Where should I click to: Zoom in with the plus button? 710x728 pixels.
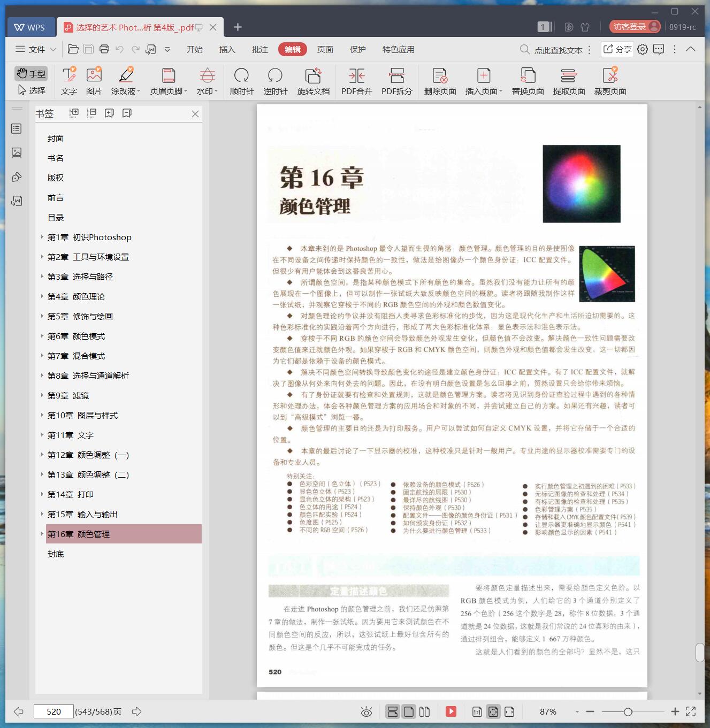click(675, 711)
